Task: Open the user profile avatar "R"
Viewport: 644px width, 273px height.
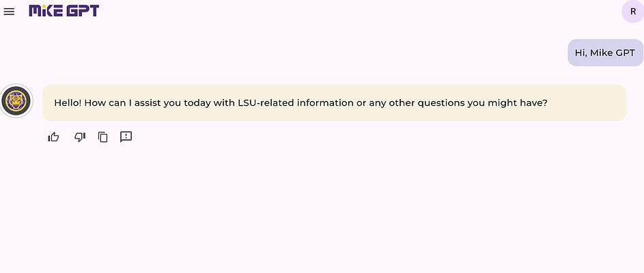Action: [632, 12]
